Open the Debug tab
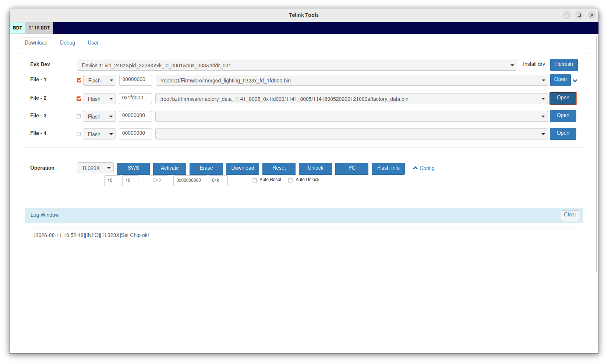 68,43
